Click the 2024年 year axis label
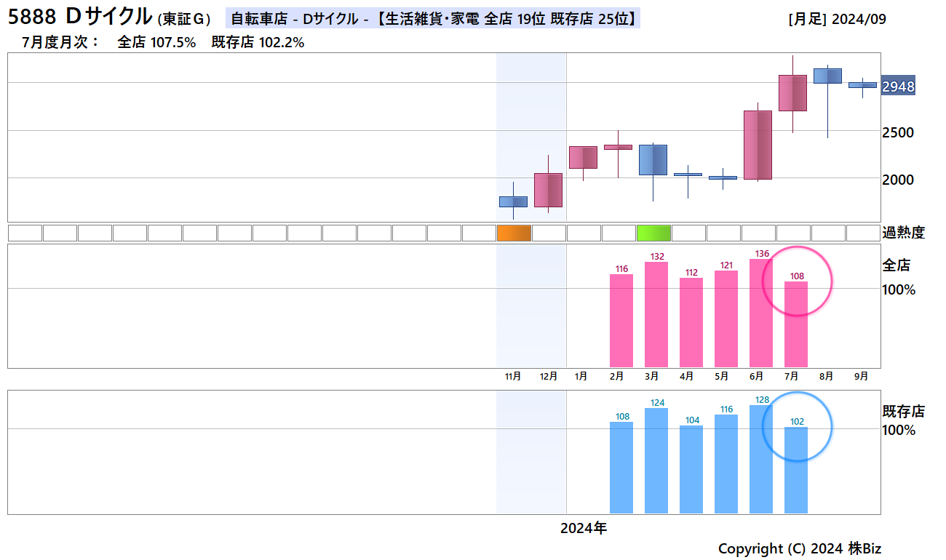This screenshot has height=560, width=946. point(584,529)
